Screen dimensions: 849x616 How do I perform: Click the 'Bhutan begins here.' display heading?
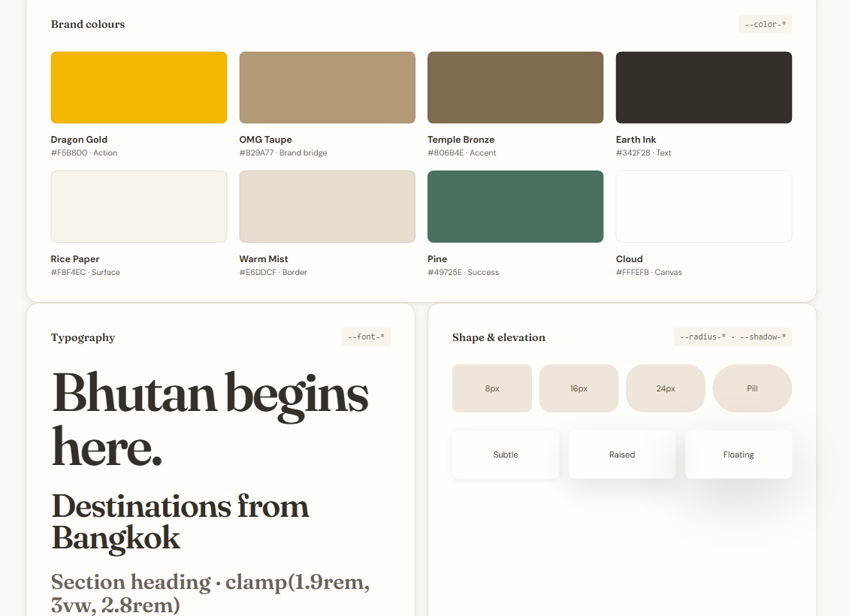[x=210, y=419]
